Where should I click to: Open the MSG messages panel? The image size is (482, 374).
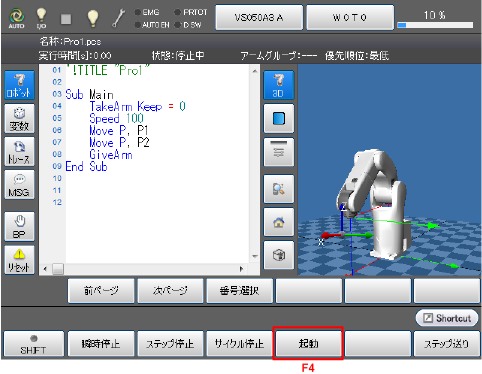click(19, 185)
